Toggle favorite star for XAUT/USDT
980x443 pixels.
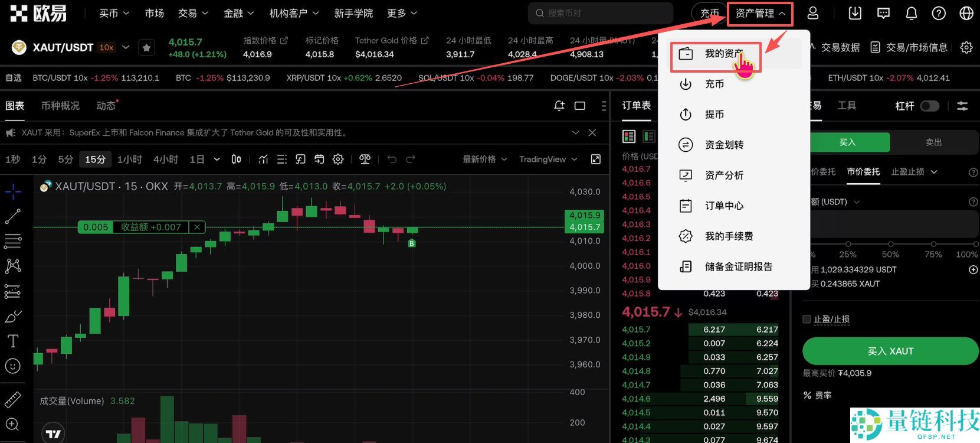[x=146, y=48]
